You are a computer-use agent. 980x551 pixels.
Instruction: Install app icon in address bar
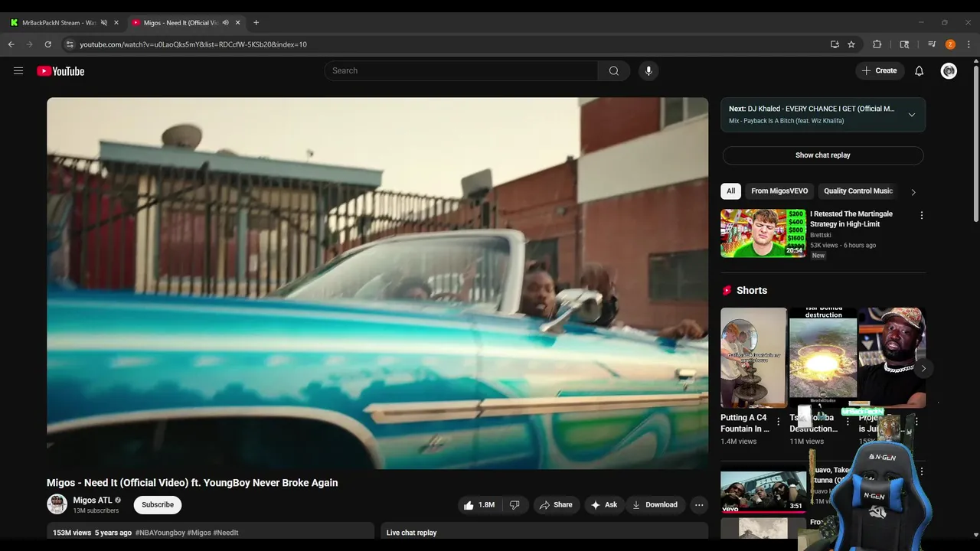(x=835, y=44)
